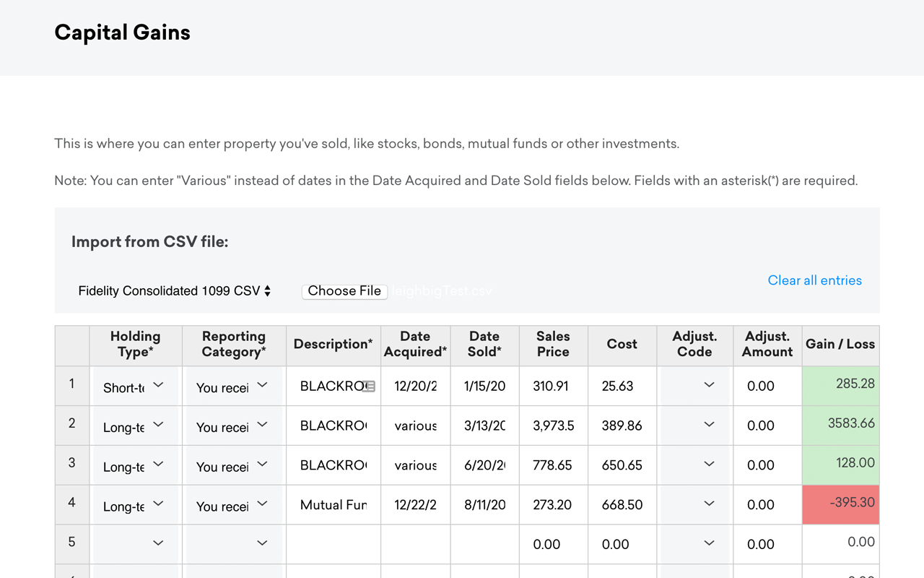Click the Clear all entries link
The width and height of the screenshot is (924, 578).
click(814, 280)
